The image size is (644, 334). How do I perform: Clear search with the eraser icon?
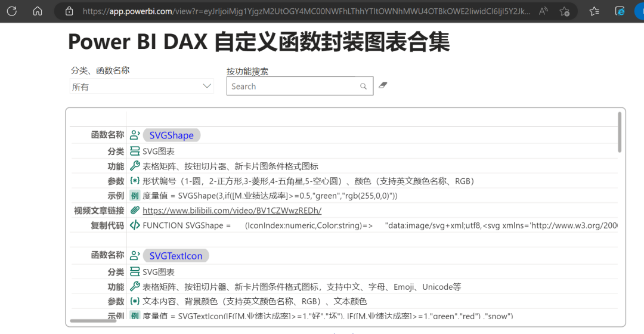[383, 85]
